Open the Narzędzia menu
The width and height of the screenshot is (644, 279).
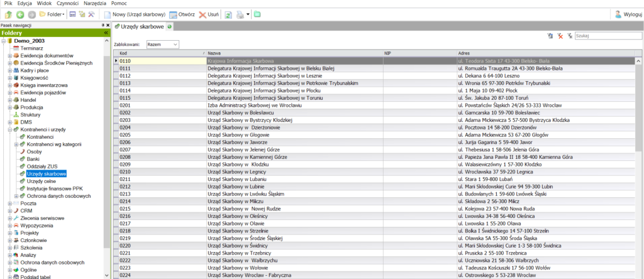click(x=95, y=3)
